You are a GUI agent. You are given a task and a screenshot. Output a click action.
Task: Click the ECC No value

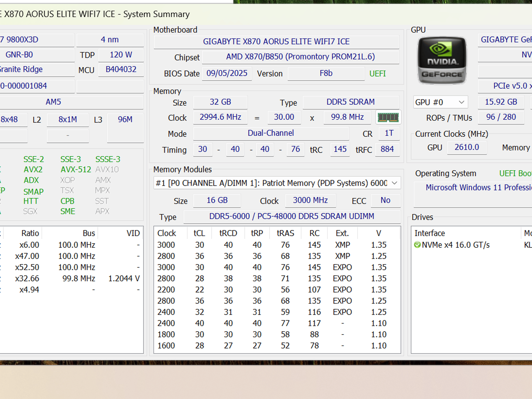(x=385, y=201)
